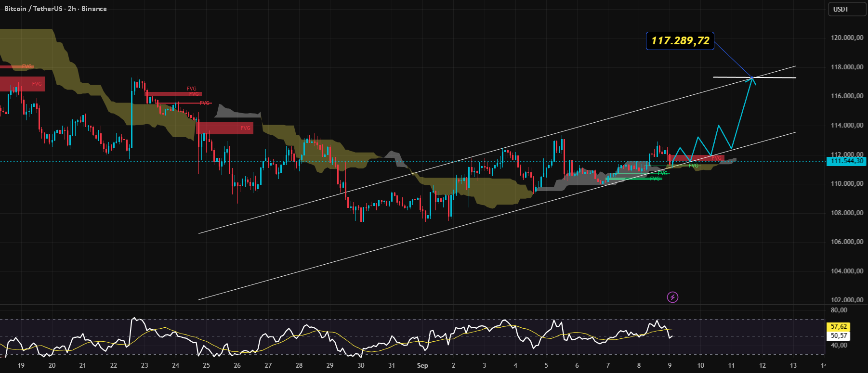This screenshot has height=373, width=868.
Task: Click date 22 on the time axis
Action: point(114,365)
